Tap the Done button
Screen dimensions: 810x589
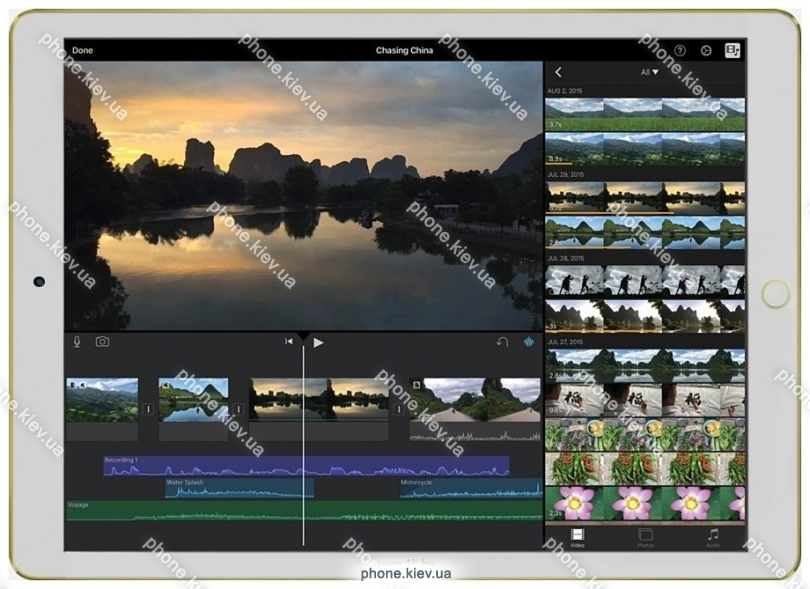(x=82, y=50)
